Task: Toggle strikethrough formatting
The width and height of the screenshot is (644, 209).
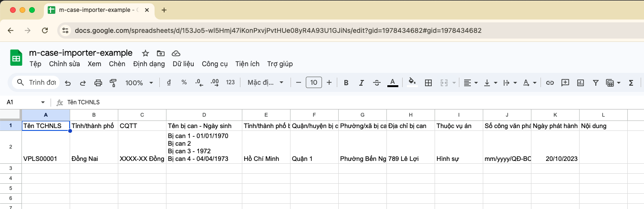Action: coord(376,83)
